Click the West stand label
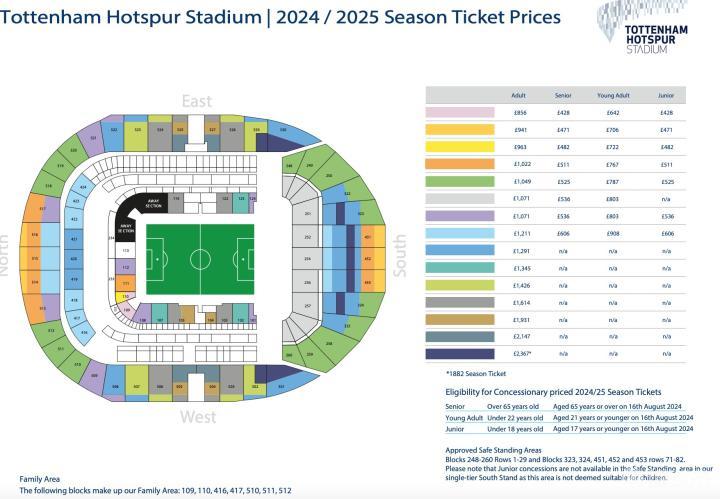Image resolution: width=720 pixels, height=499 pixels. pos(197,417)
